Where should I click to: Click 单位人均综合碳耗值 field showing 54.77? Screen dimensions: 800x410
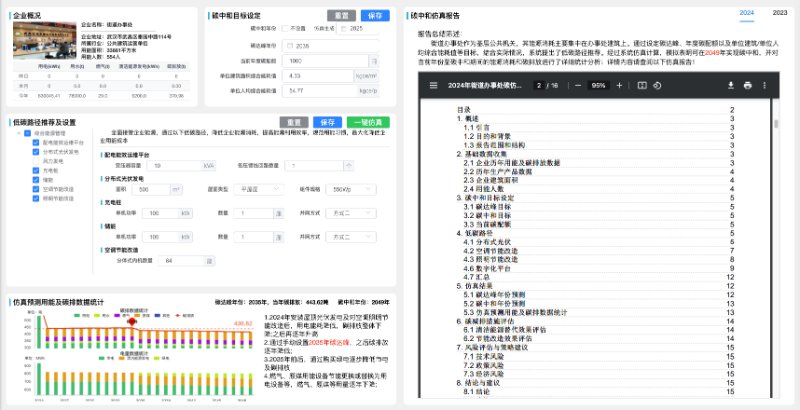pyautogui.click(x=317, y=91)
